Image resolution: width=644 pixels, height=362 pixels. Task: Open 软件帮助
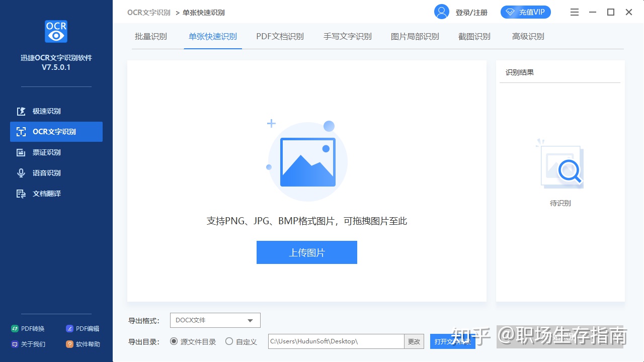[x=83, y=344]
